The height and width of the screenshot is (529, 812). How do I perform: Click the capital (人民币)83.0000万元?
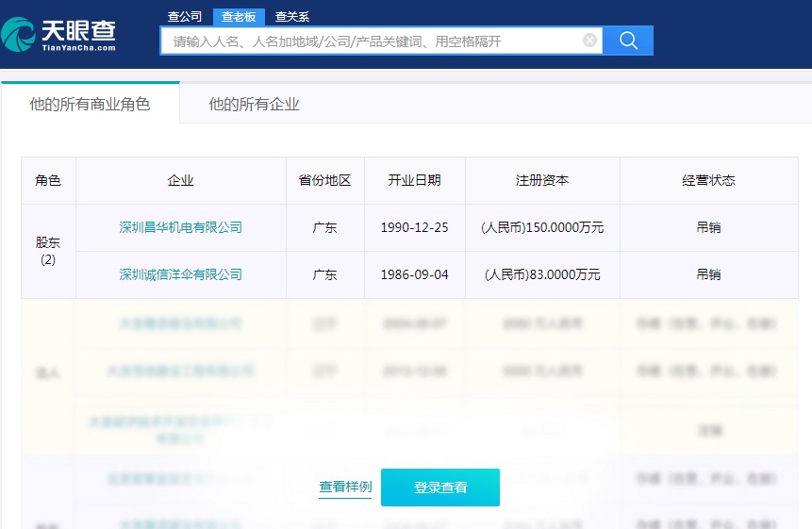click(542, 274)
